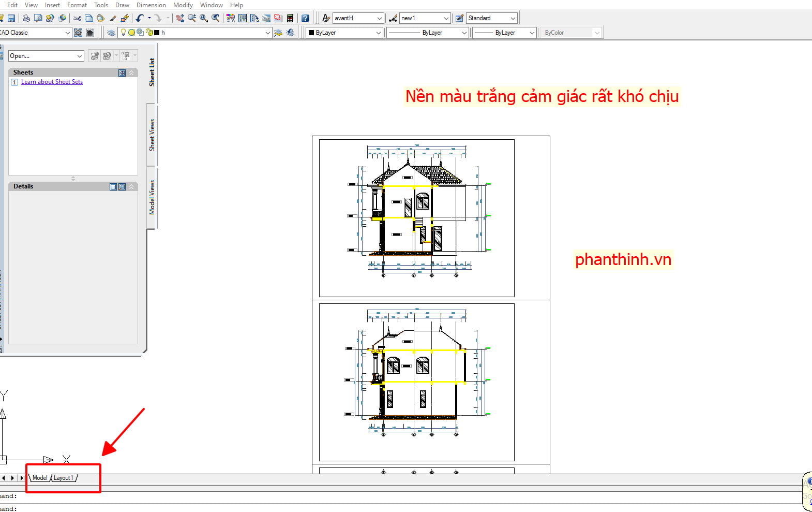This screenshot has height=512, width=812.
Task: Toggle the lock icon for layer h
Action: click(x=149, y=32)
